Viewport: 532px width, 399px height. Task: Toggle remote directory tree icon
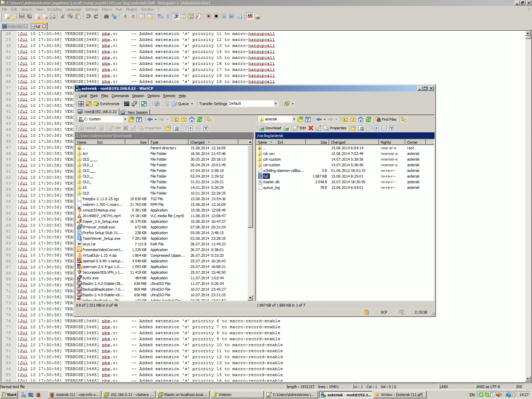[404, 119]
